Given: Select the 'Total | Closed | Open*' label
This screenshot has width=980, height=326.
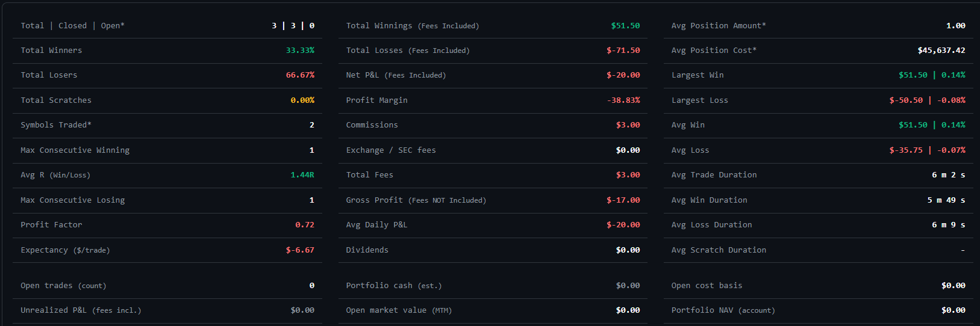Looking at the screenshot, I should pyautogui.click(x=72, y=25).
